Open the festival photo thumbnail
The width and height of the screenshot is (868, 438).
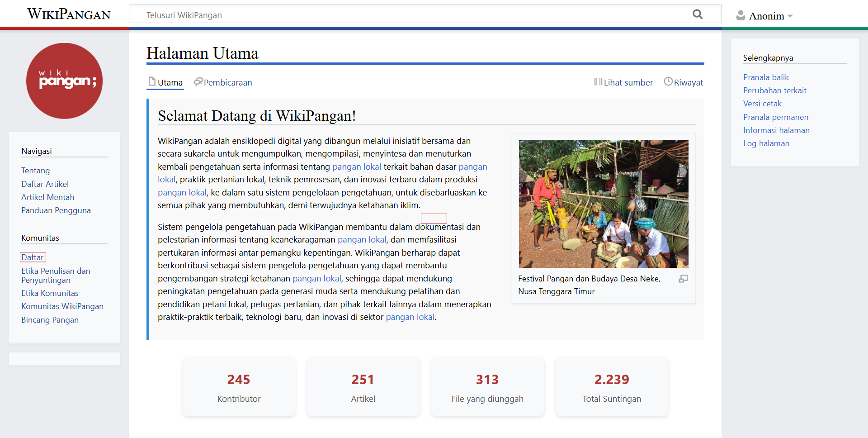(604, 204)
